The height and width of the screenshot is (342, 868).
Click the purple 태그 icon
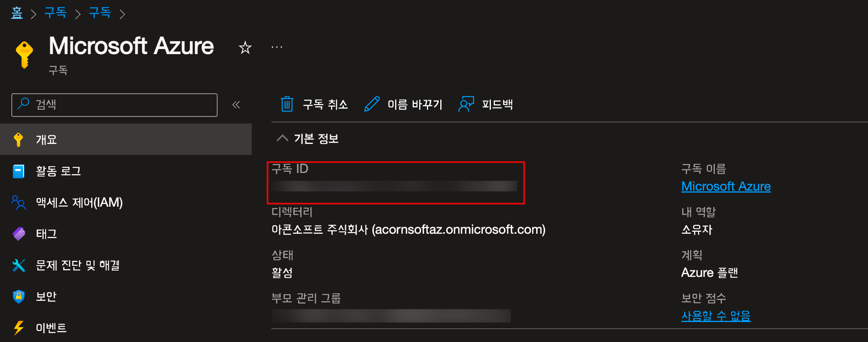coord(18,234)
